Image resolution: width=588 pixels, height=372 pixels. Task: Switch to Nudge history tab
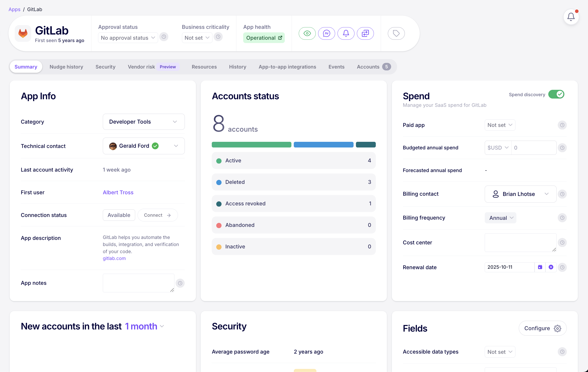tap(66, 67)
